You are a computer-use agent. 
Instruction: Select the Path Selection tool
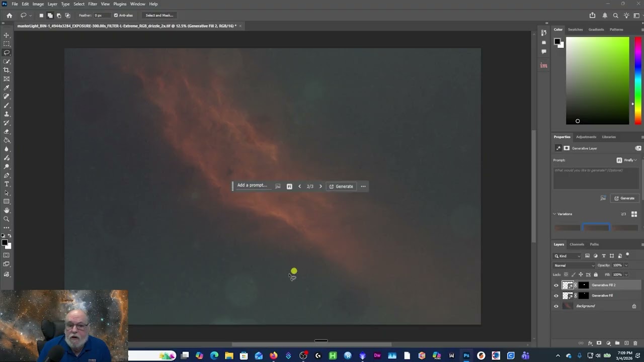(x=7, y=193)
